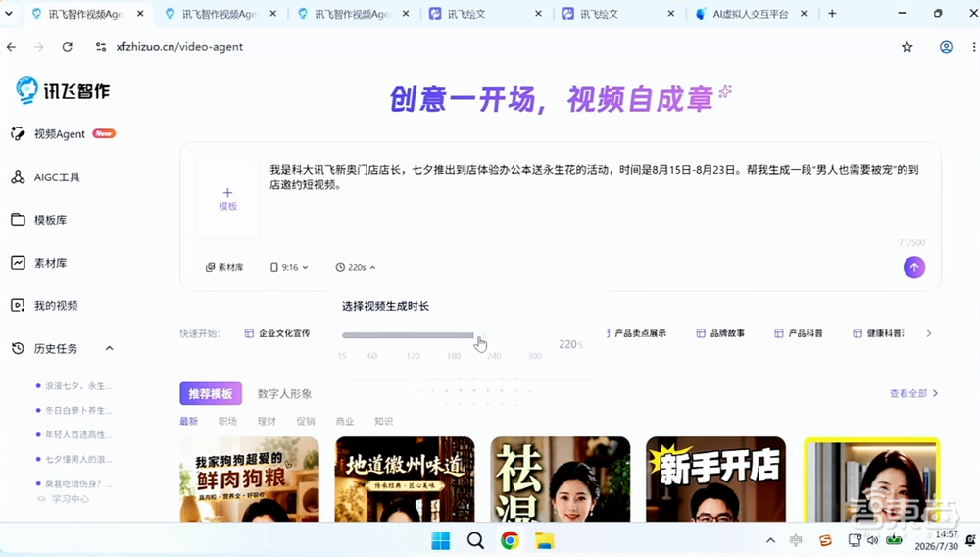Open the 地道徽州味道 template thumbnail
980x557 pixels.
[x=405, y=479]
